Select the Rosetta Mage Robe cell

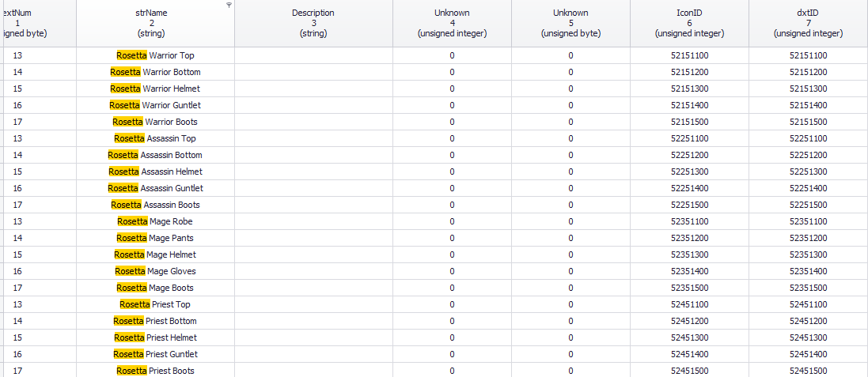(x=155, y=221)
